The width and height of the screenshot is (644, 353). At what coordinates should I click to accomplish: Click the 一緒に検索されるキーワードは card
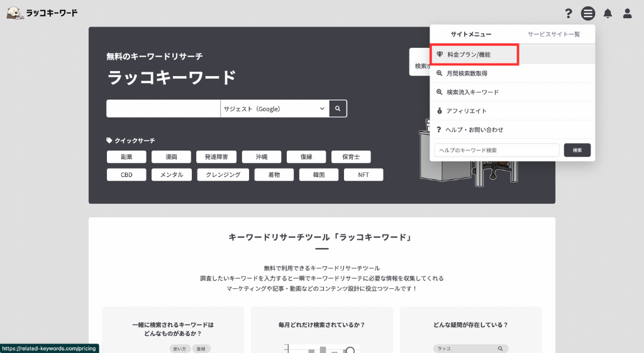[173, 330]
